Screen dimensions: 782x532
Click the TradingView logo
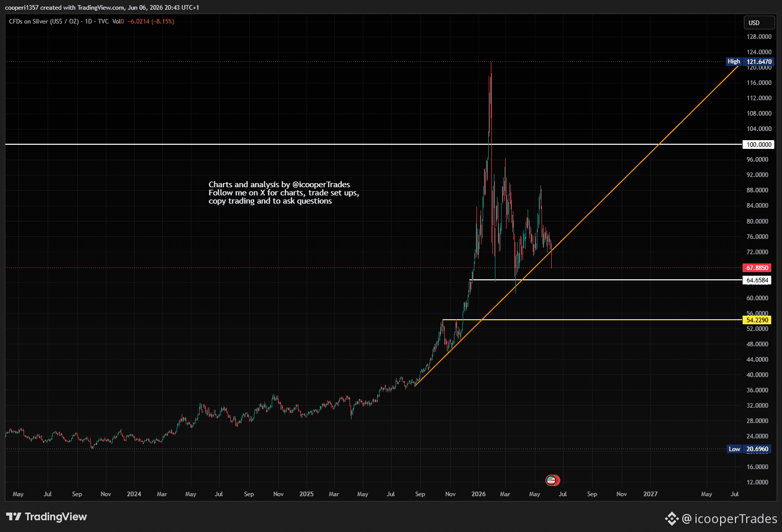[47, 517]
